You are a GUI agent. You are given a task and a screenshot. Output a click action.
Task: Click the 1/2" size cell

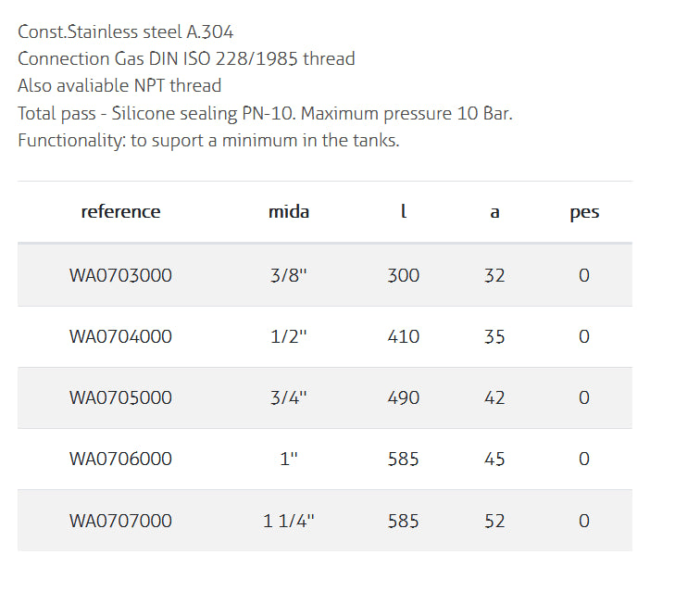[289, 336]
